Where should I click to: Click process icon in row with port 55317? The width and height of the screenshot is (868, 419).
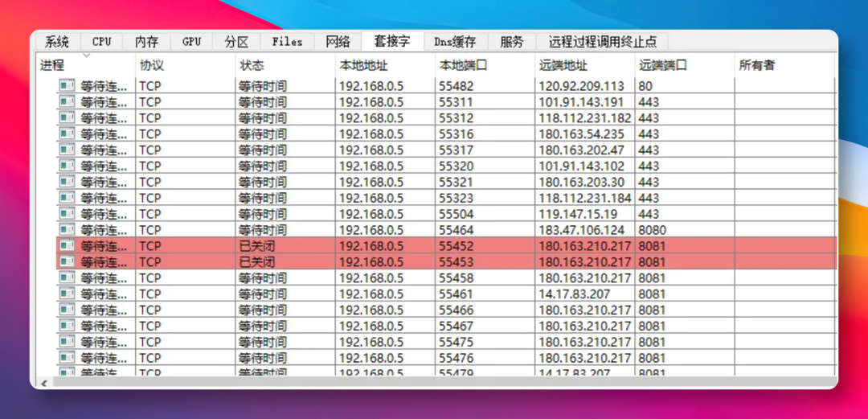(67, 150)
